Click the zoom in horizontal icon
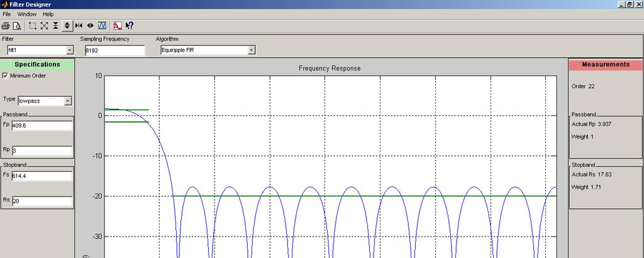 coord(91,26)
